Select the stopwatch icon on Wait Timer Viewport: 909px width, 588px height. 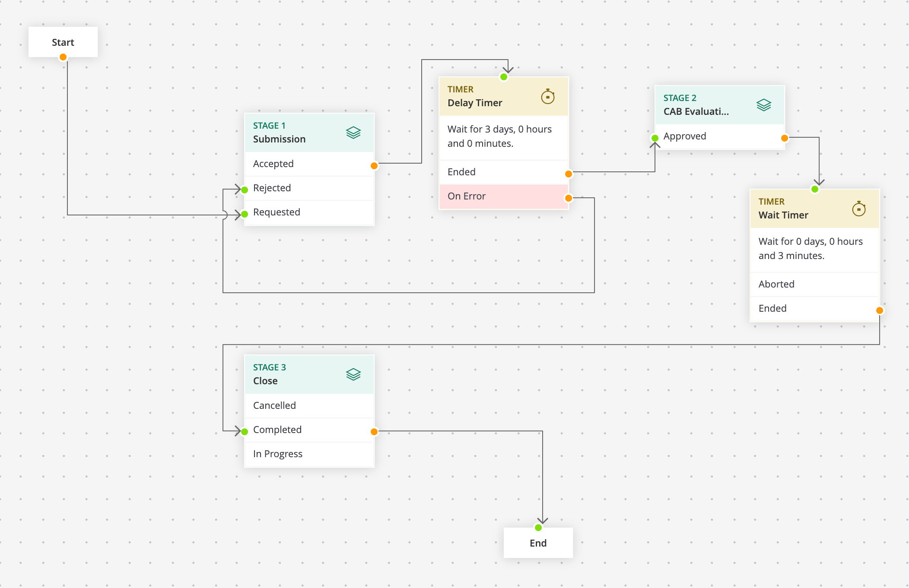tap(859, 209)
